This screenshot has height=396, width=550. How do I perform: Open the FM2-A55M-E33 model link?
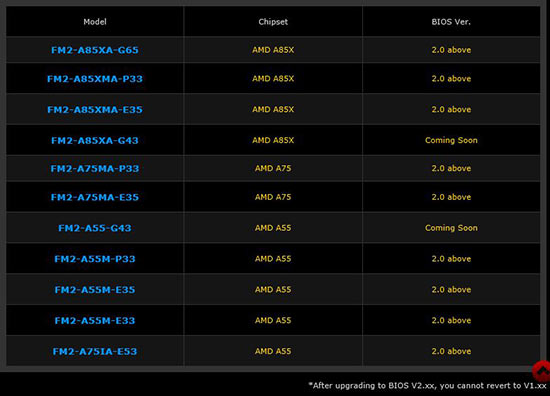click(95, 321)
